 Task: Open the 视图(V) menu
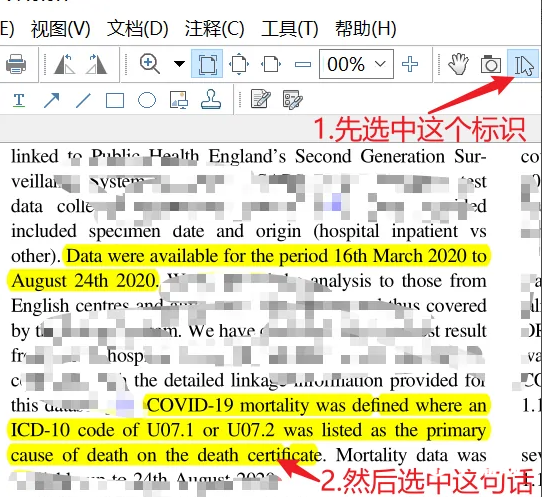tap(60, 29)
